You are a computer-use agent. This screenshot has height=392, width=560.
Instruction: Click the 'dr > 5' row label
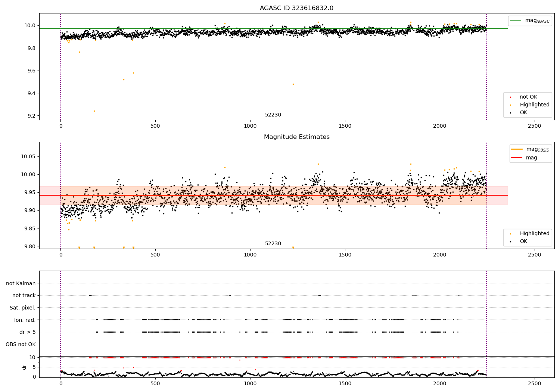pyautogui.click(x=28, y=332)
